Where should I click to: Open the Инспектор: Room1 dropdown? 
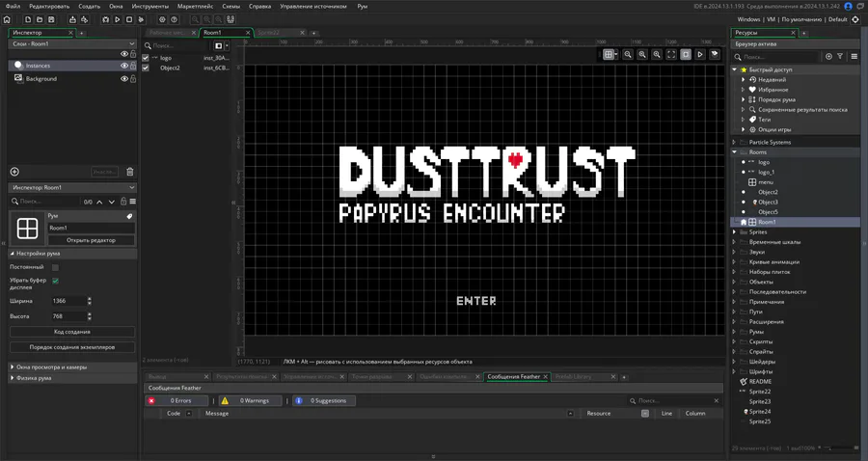pyautogui.click(x=72, y=188)
